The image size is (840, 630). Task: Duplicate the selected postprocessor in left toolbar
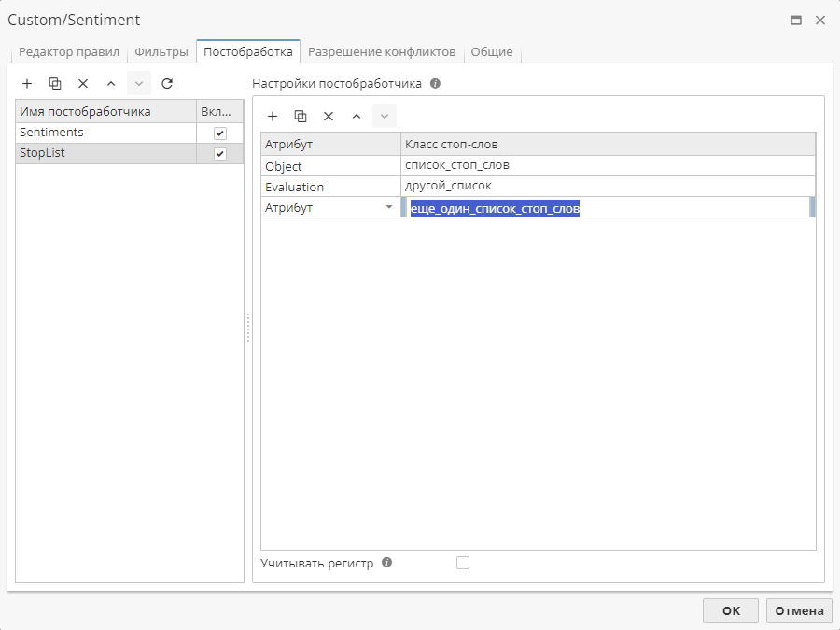coord(55,84)
